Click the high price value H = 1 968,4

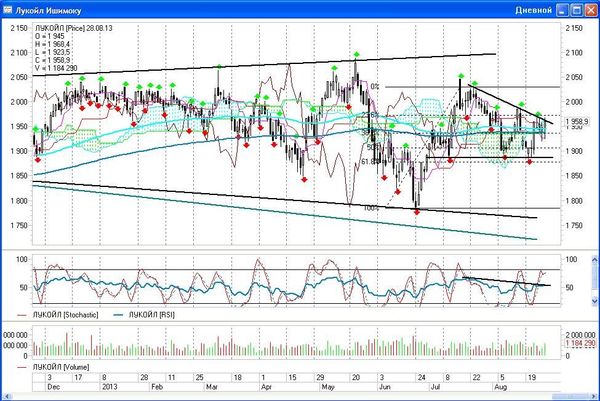(x=52, y=44)
